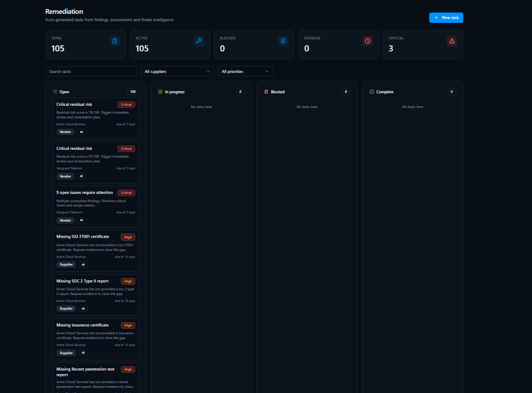Open the All priorities dropdown
Screen dimensions: 532x393
point(246,71)
